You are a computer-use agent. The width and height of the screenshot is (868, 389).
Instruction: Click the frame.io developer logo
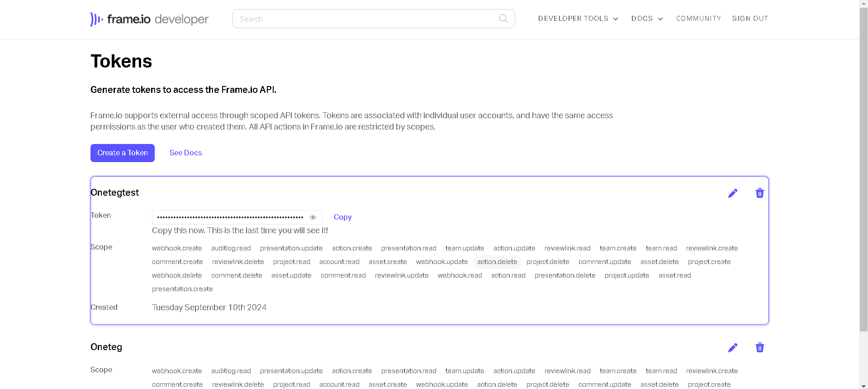[149, 19]
